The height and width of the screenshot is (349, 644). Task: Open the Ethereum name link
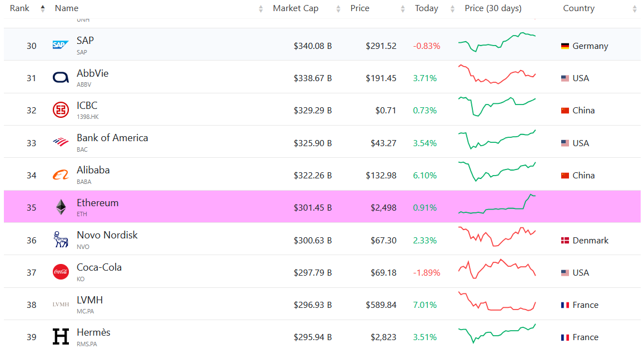(97, 203)
